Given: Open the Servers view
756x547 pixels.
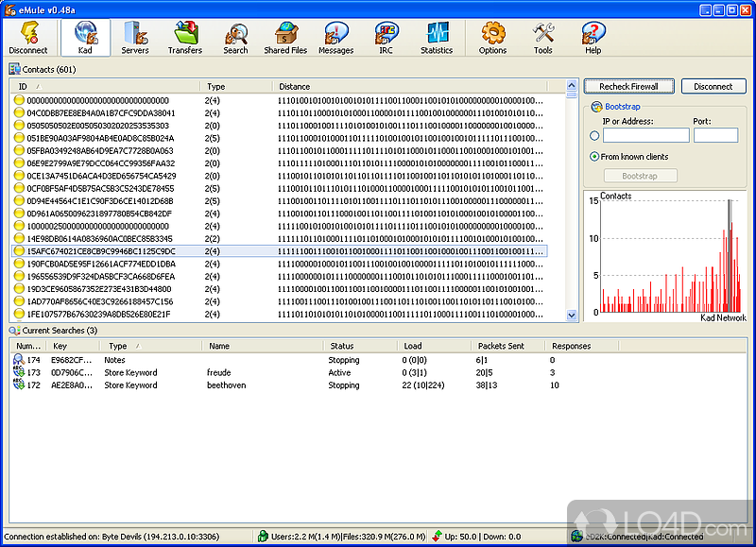Looking at the screenshot, I should tap(135, 38).
